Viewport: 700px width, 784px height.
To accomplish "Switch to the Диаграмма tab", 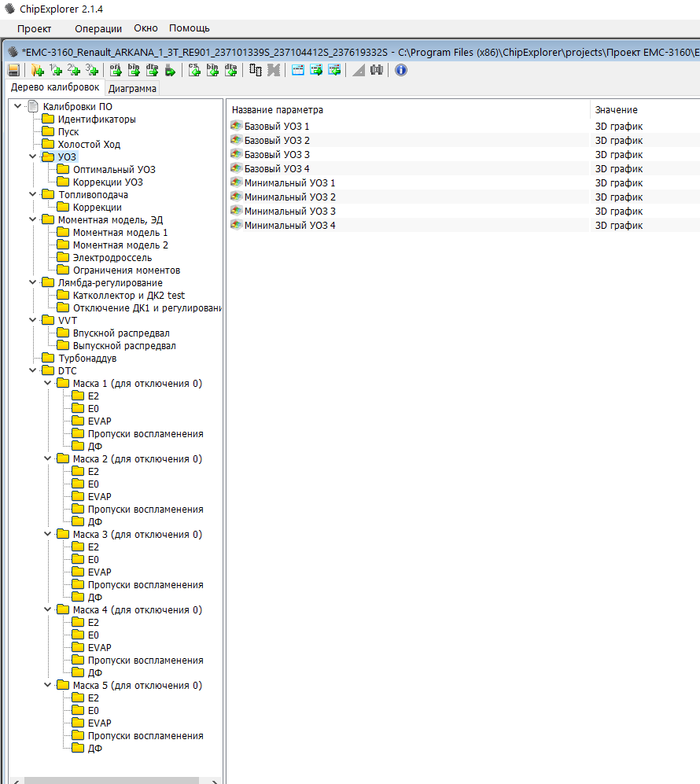I will click(132, 88).
